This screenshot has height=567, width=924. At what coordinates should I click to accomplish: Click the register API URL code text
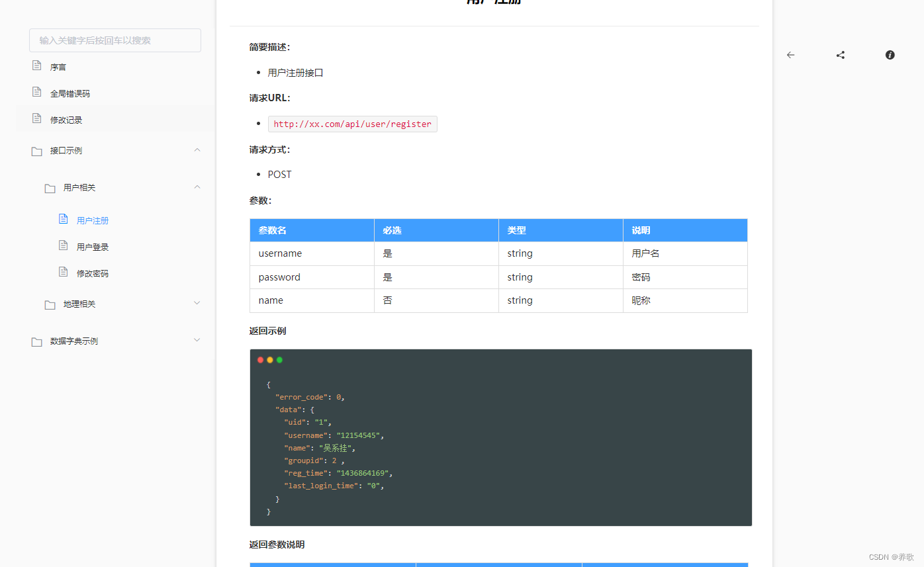click(x=352, y=124)
